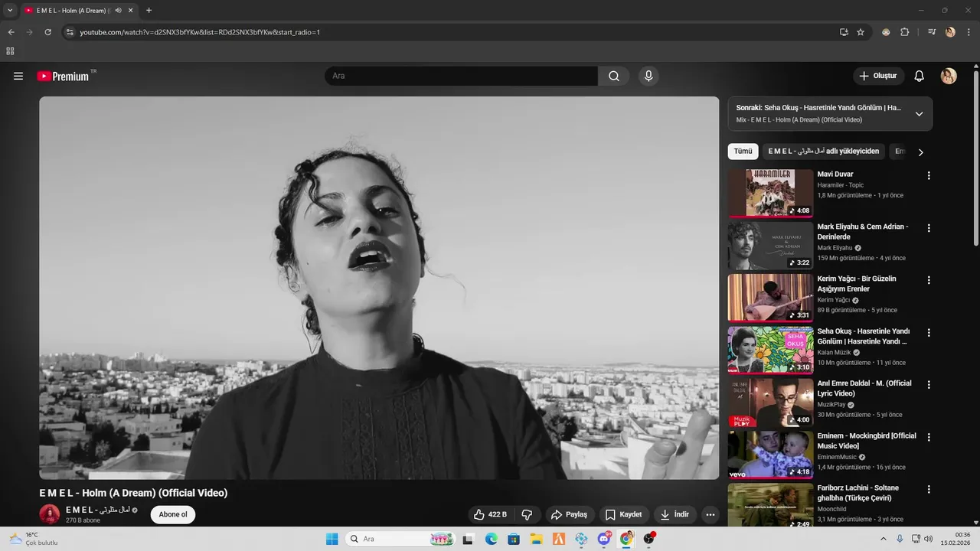
Task: Subscribe with Abone ol button
Action: point(173,514)
